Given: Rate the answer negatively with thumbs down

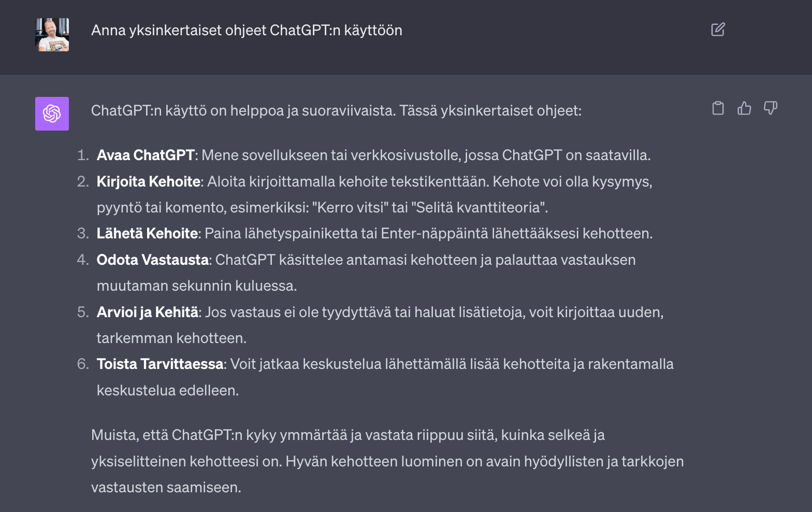Looking at the screenshot, I should 771,108.
